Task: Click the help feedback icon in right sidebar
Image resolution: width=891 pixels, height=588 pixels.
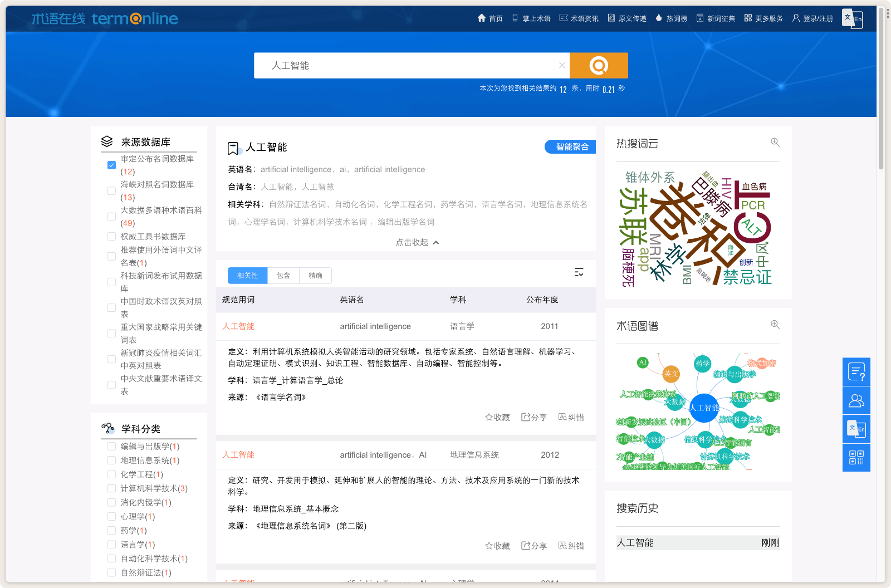Action: (856, 372)
